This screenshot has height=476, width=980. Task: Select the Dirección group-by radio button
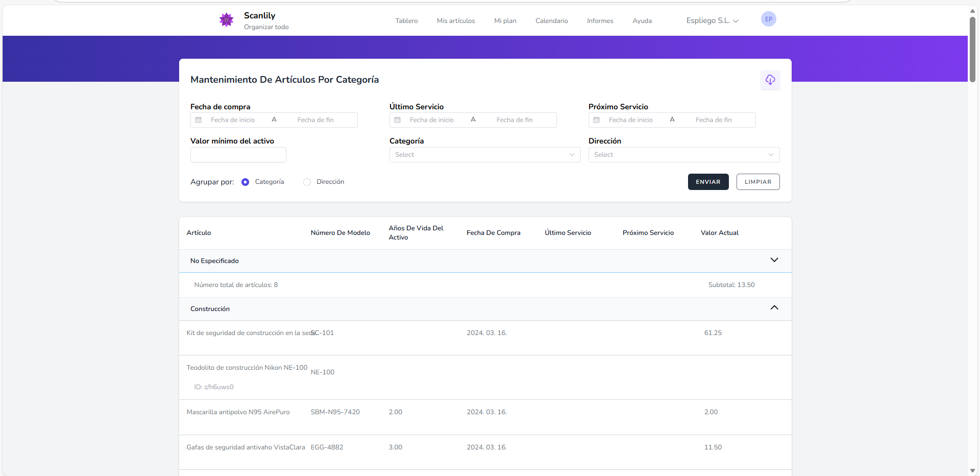(307, 182)
